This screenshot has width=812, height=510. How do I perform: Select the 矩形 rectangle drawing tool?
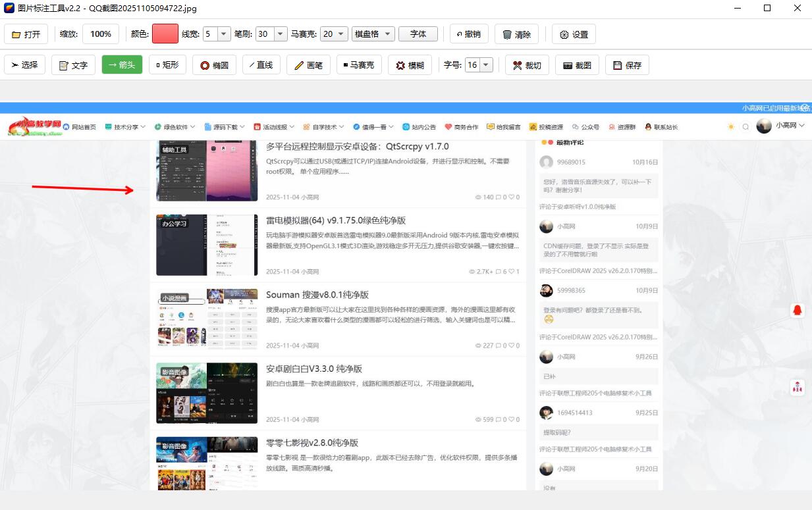(167, 64)
